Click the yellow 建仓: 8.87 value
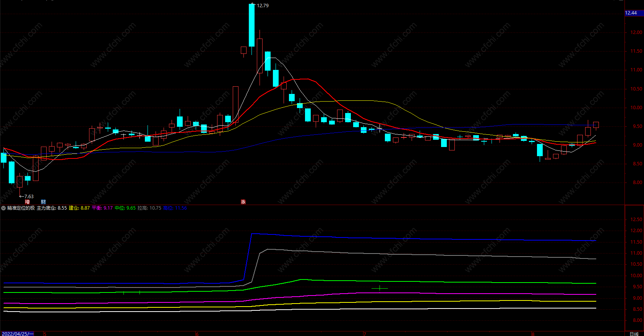Viewport: 644px width, 336px height. click(x=79, y=208)
